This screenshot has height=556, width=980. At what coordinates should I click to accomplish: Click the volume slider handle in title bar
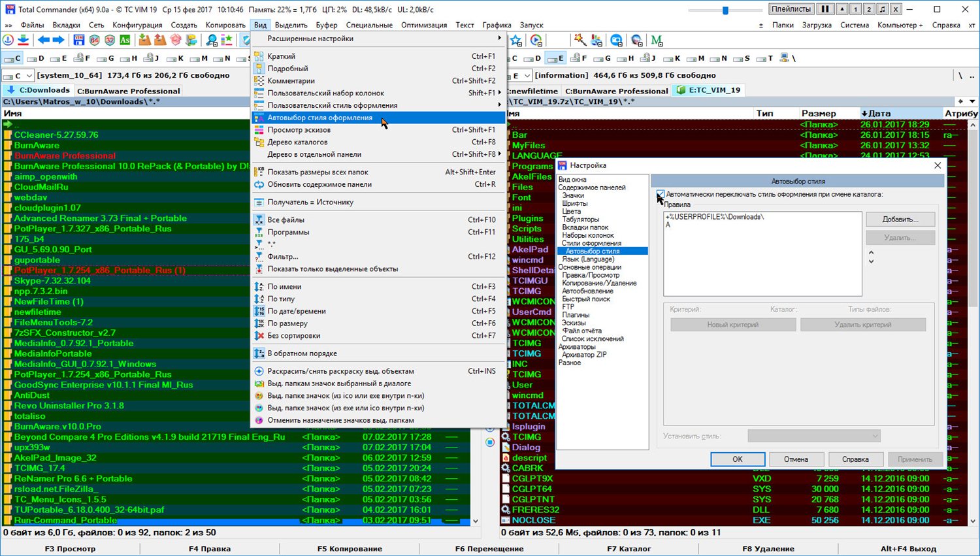725,10
